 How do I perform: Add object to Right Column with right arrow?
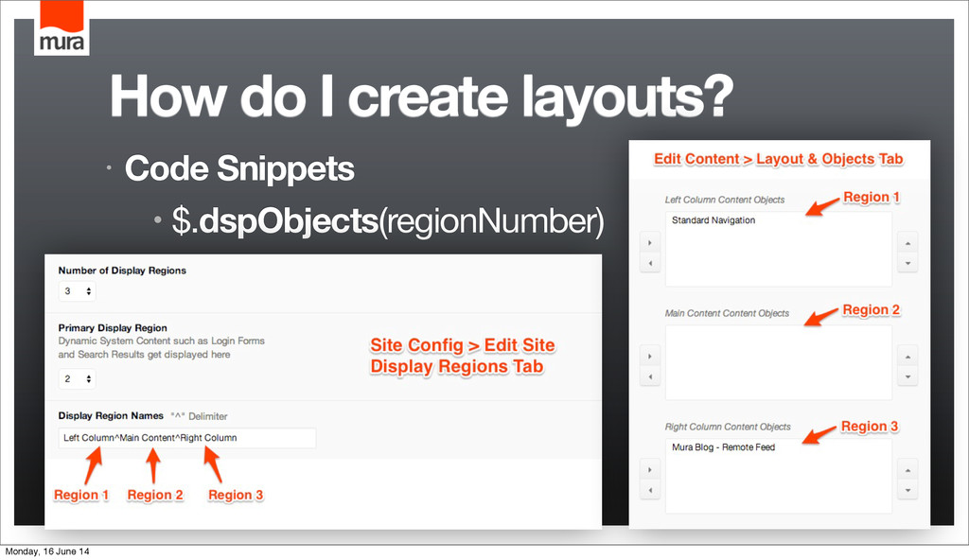[x=649, y=470]
